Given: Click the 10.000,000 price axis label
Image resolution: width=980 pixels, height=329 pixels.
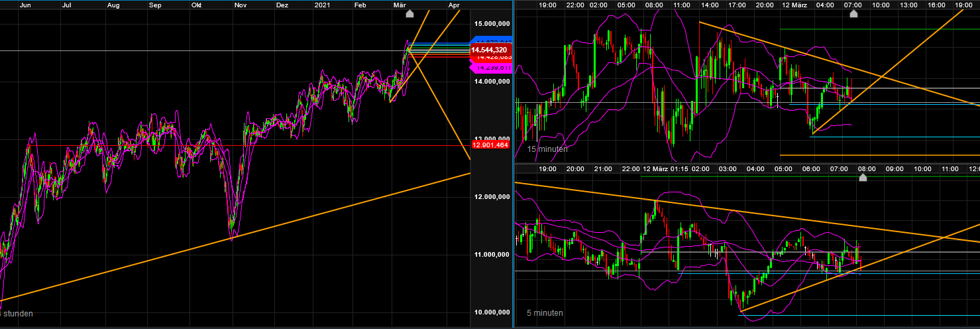Looking at the screenshot, I should [x=491, y=312].
